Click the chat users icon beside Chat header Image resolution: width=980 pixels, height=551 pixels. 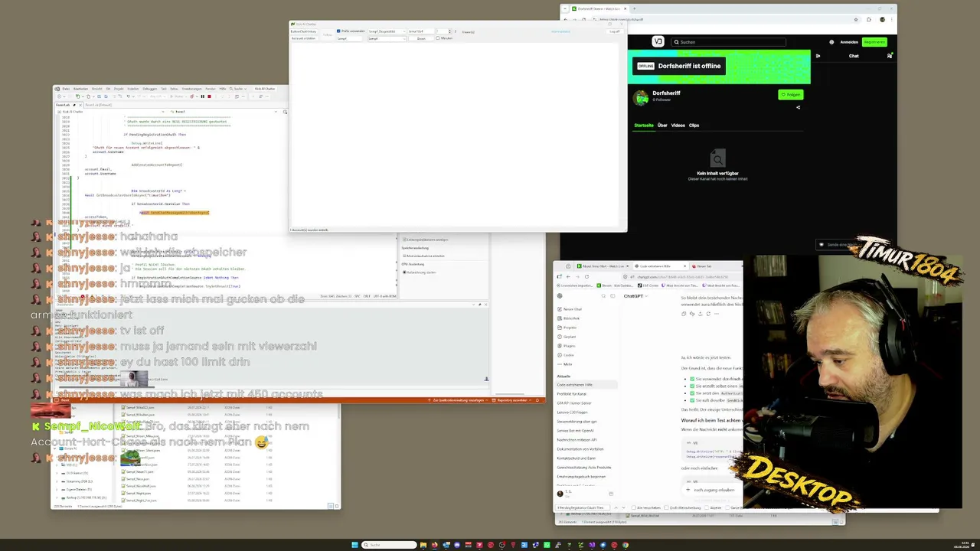point(890,56)
